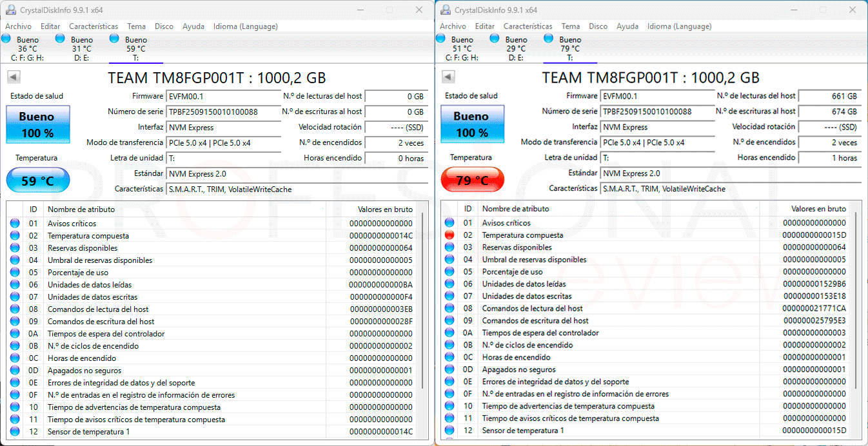Open Tema menu in right window
Viewport: 868px width, 446px height.
point(570,26)
